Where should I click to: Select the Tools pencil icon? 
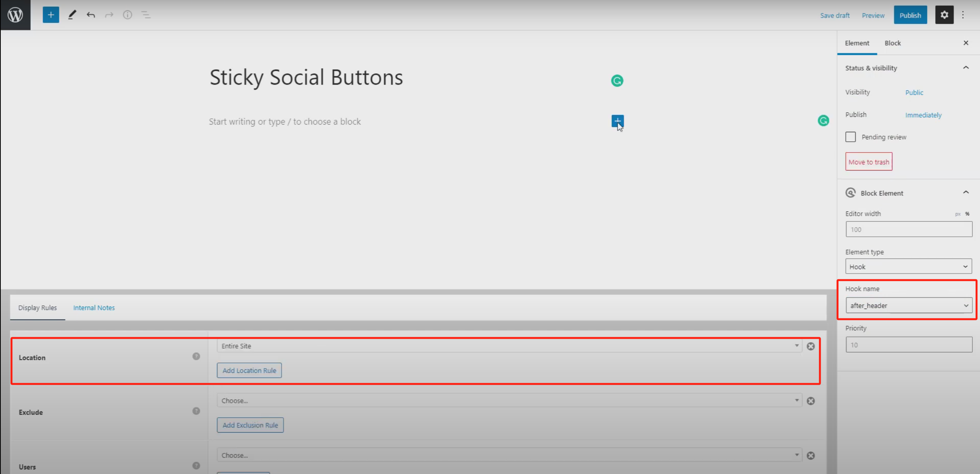[x=72, y=15]
